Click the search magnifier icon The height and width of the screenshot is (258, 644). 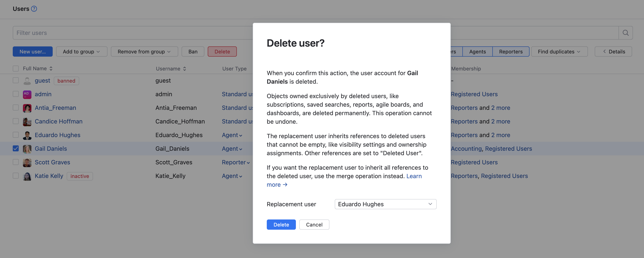626,33
